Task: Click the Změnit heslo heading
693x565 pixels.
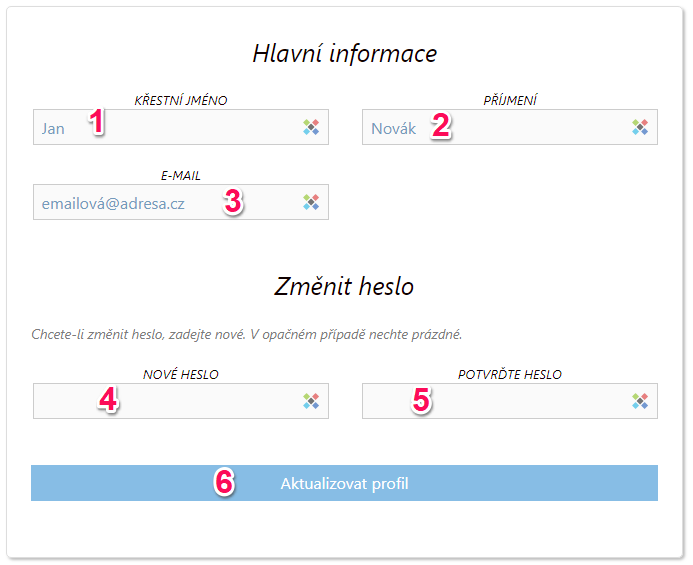Action: (x=344, y=286)
